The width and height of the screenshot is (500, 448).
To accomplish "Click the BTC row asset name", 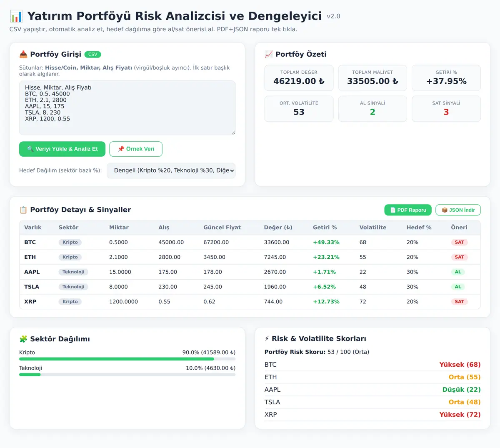I will pyautogui.click(x=30, y=242).
